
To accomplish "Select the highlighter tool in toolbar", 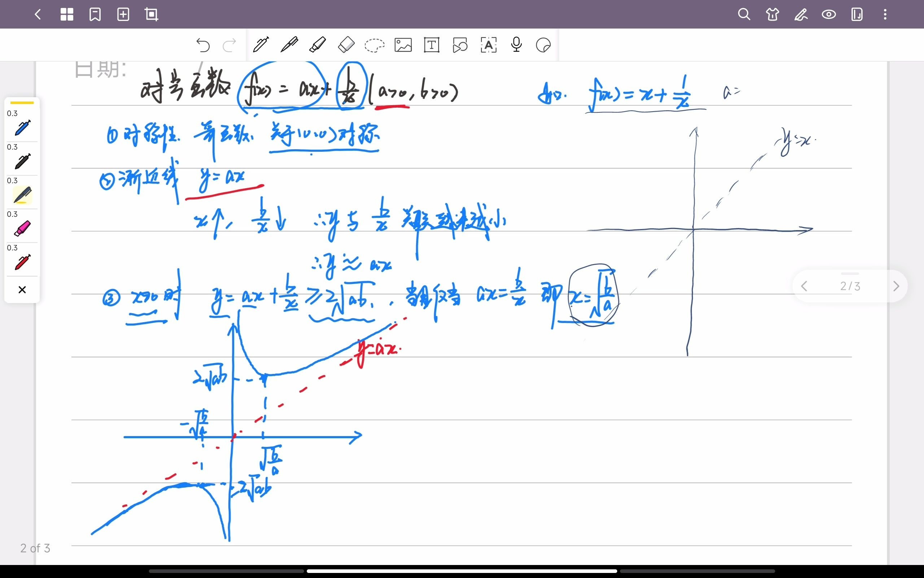I will 318,45.
